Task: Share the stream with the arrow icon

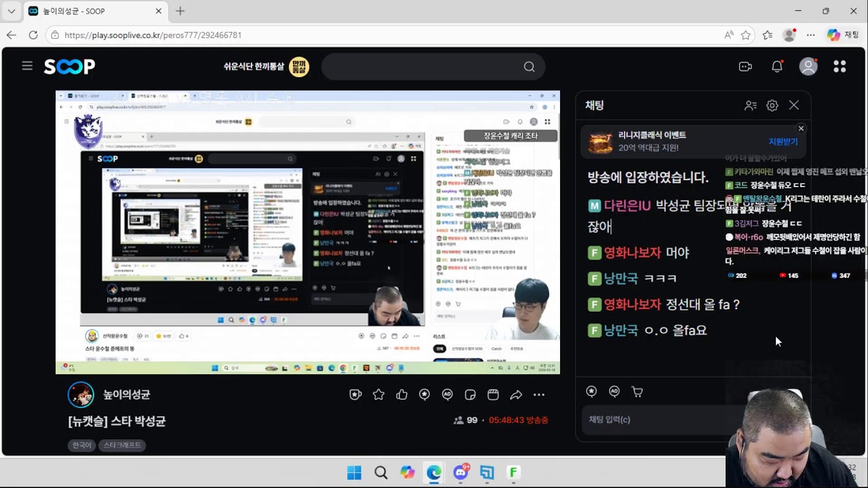Action: point(516,394)
